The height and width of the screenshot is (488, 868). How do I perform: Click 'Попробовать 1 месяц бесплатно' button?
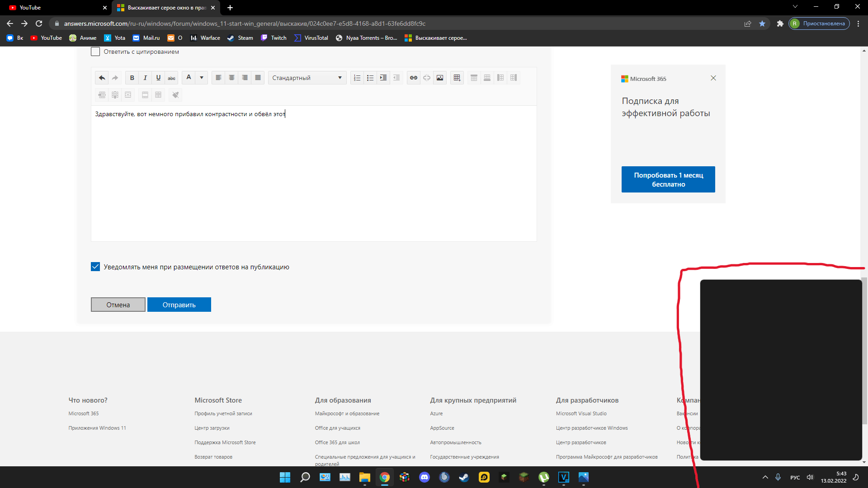(x=668, y=179)
